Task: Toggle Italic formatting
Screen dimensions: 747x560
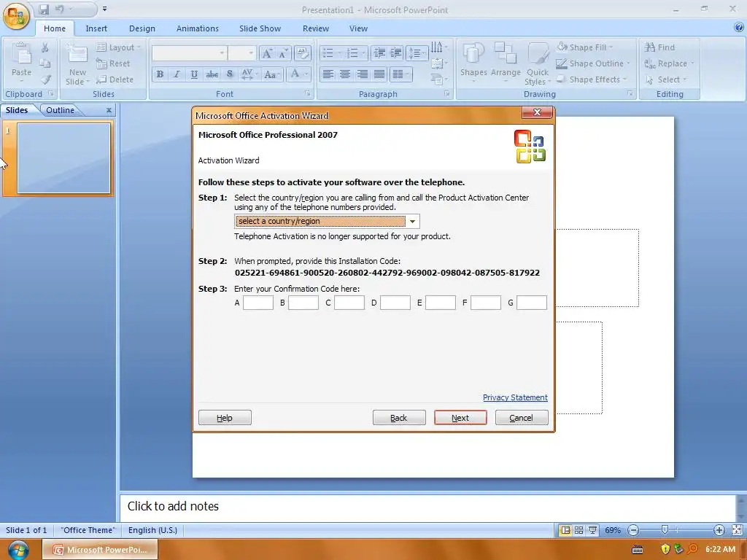Action: (177, 74)
